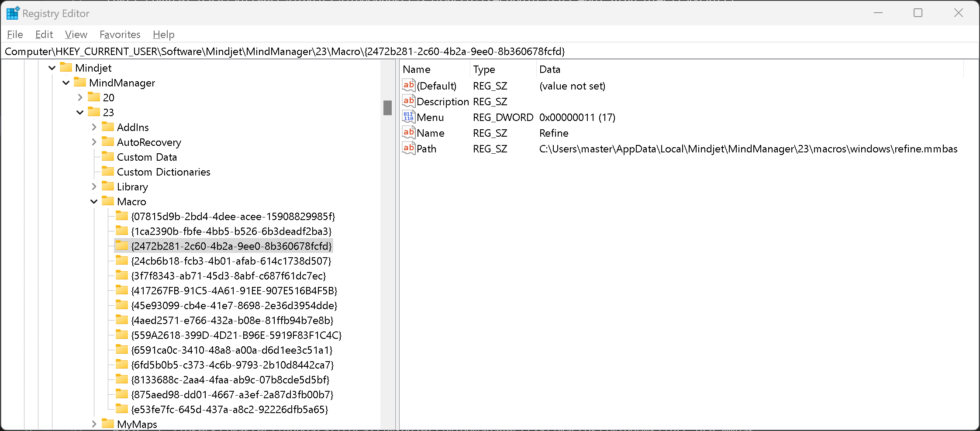980x431 pixels.
Task: Click REG_DWORD type of Menu value
Action: pyautogui.click(x=503, y=117)
